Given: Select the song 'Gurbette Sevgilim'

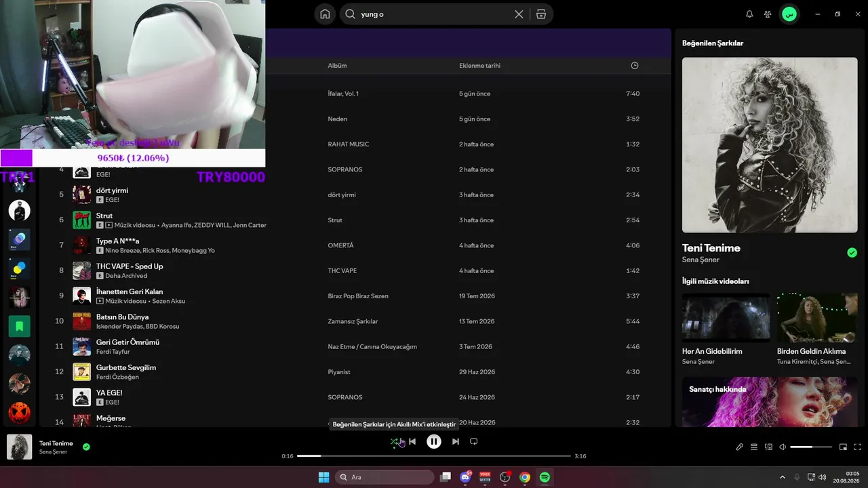Looking at the screenshot, I should click(126, 367).
